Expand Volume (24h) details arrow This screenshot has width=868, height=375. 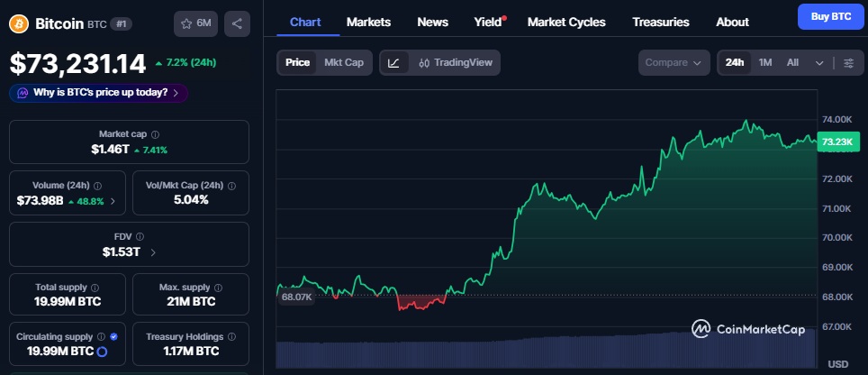click(113, 201)
